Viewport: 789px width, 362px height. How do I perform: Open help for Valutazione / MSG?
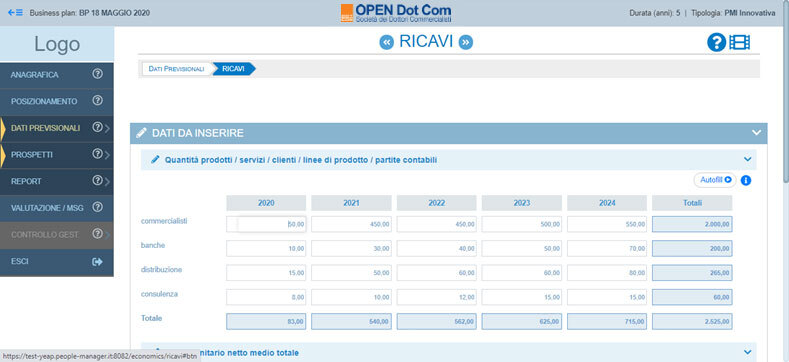[x=98, y=207]
